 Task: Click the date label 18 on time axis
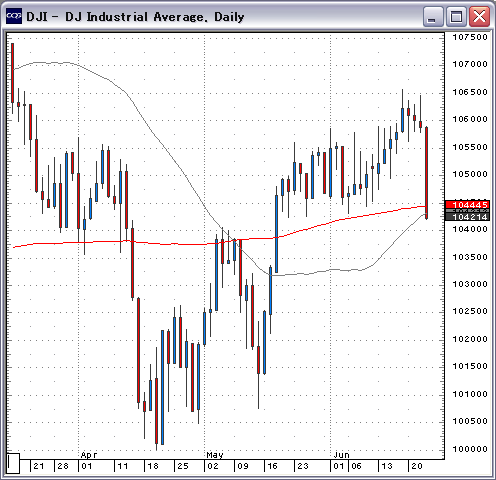[x=153, y=466]
